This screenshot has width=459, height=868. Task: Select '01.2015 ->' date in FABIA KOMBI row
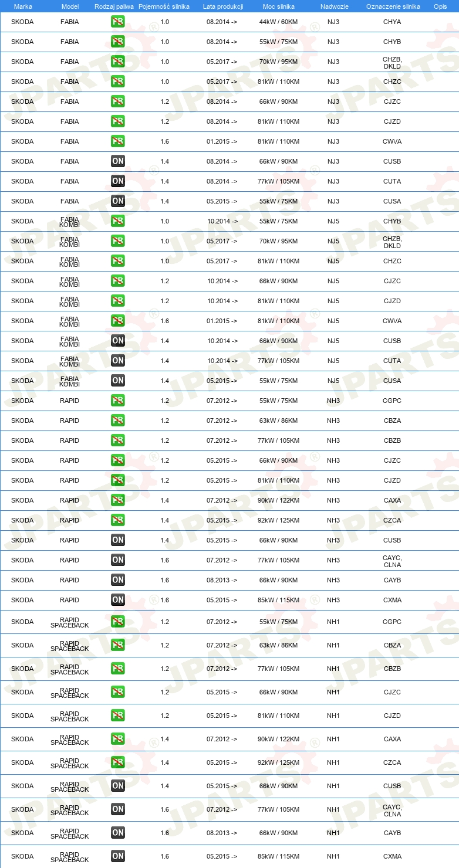point(222,321)
